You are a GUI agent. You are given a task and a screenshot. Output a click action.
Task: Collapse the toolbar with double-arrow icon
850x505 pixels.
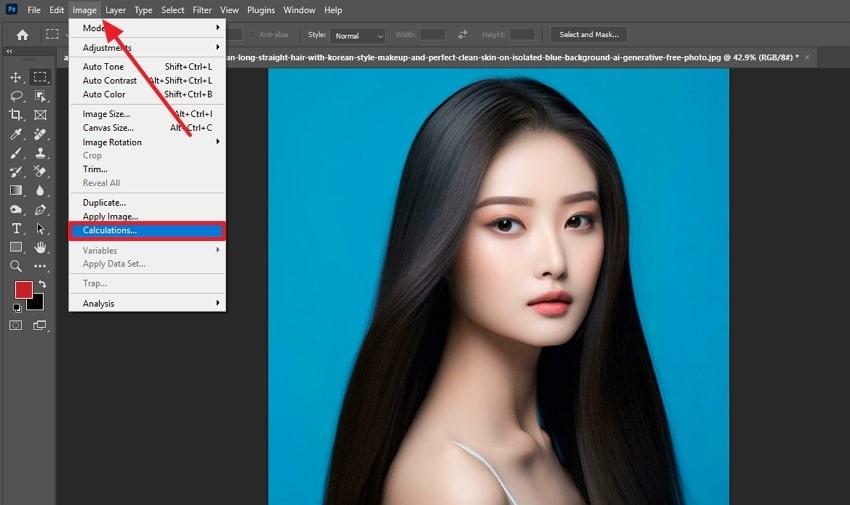pyautogui.click(x=9, y=51)
